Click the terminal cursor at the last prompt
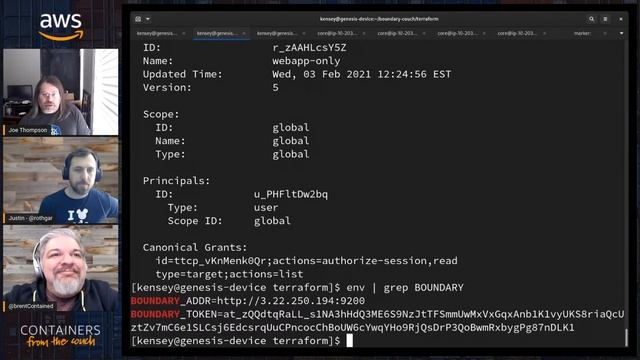The image size is (640, 360). 349,340
